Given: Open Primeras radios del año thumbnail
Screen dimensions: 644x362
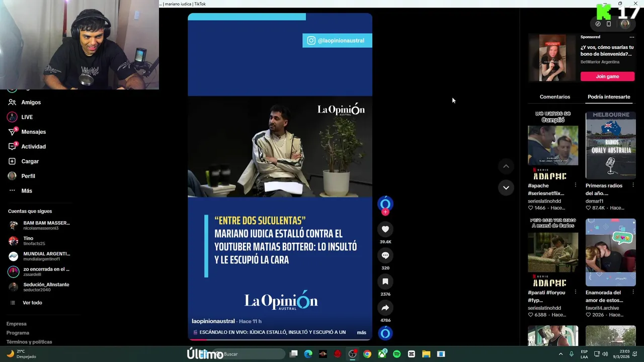Looking at the screenshot, I should click(x=611, y=146).
